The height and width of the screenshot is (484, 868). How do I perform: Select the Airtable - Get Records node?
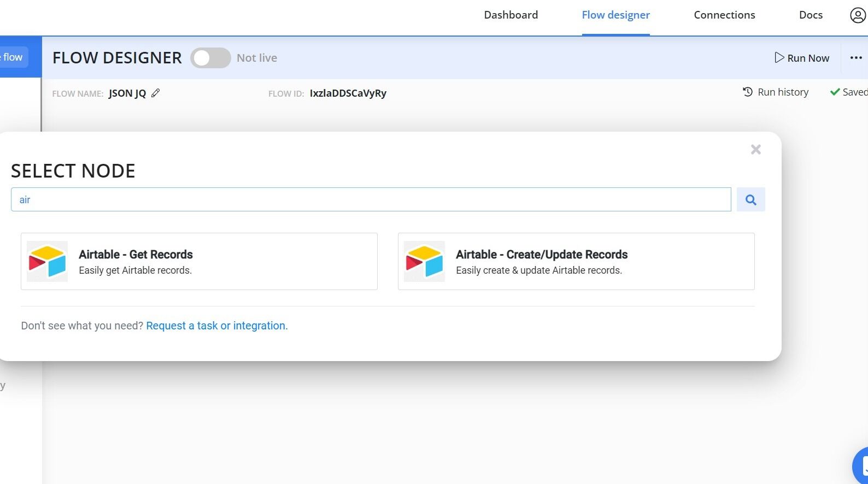coord(199,261)
